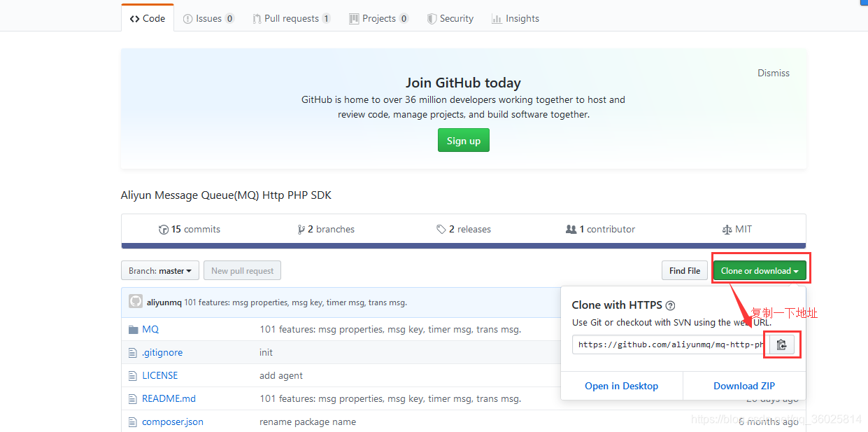Open the MQ folder
Image resolution: width=868 pixels, height=432 pixels.
tap(150, 329)
